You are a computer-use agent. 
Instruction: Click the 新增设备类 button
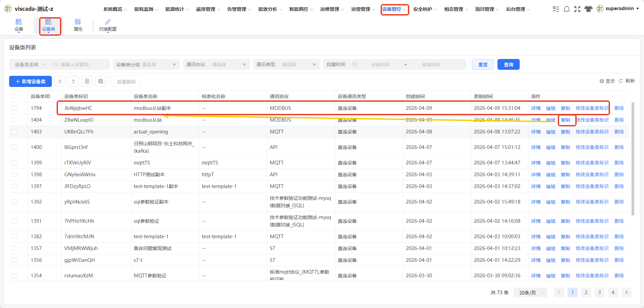tap(30, 81)
